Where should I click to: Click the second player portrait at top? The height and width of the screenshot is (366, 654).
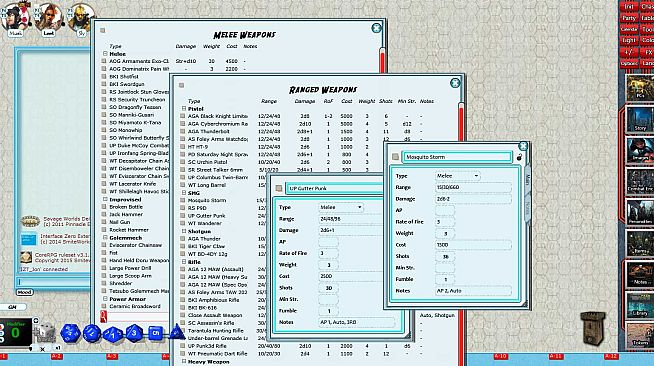48,18
